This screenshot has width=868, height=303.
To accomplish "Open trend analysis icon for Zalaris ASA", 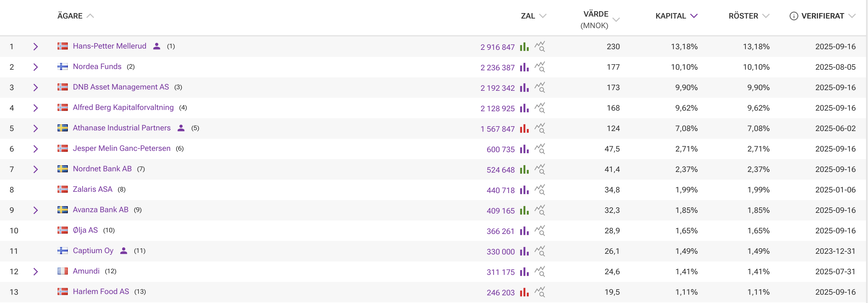I will 540,190.
